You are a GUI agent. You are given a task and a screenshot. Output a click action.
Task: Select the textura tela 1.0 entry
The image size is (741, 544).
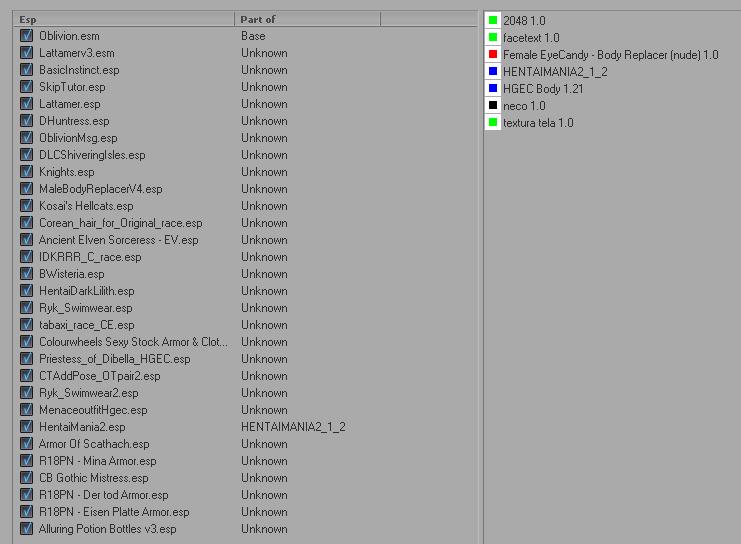coord(538,123)
